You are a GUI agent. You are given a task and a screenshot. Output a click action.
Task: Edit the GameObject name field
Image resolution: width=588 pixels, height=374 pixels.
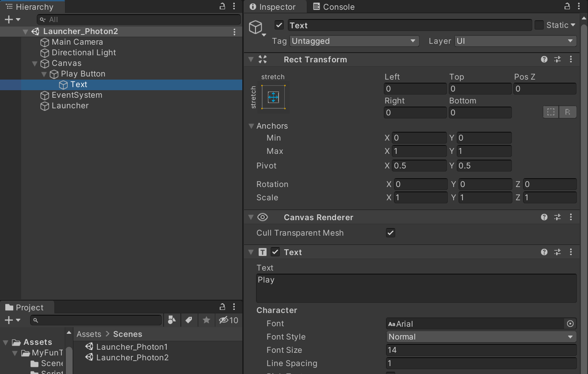pos(410,25)
